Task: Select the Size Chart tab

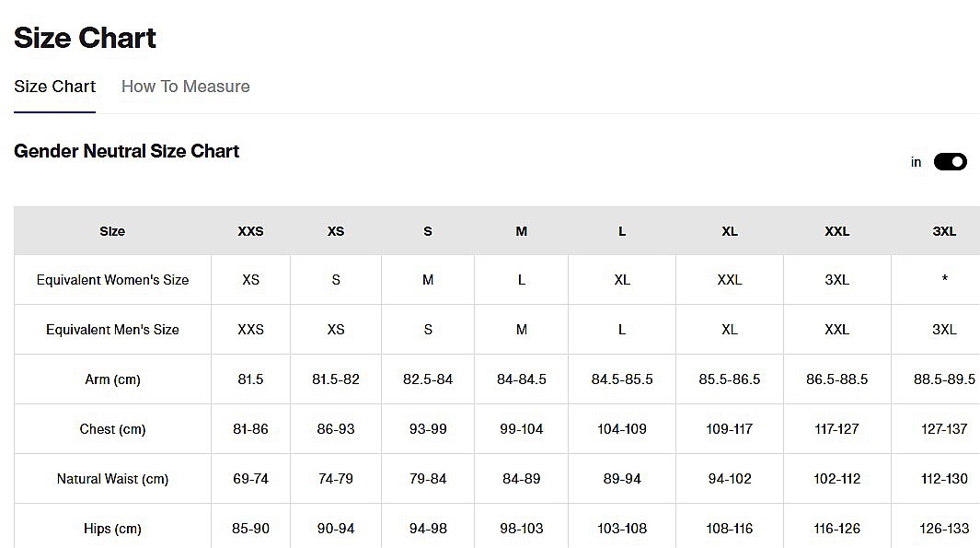Action: pos(54,87)
